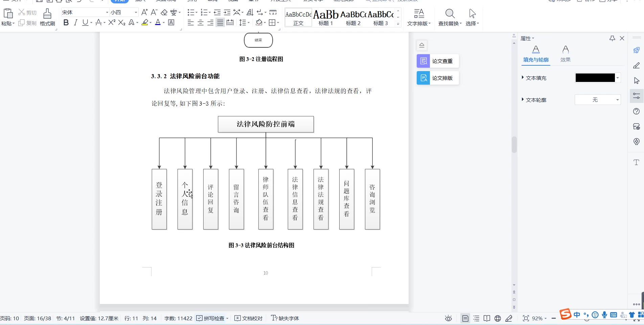Clear formatting with the eraser icon
644x325 pixels.
click(x=164, y=12)
